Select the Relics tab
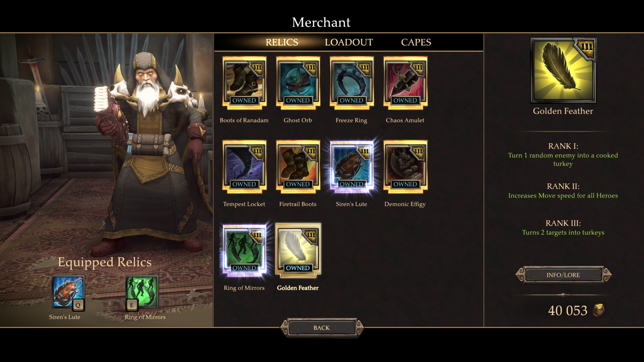 tap(282, 42)
